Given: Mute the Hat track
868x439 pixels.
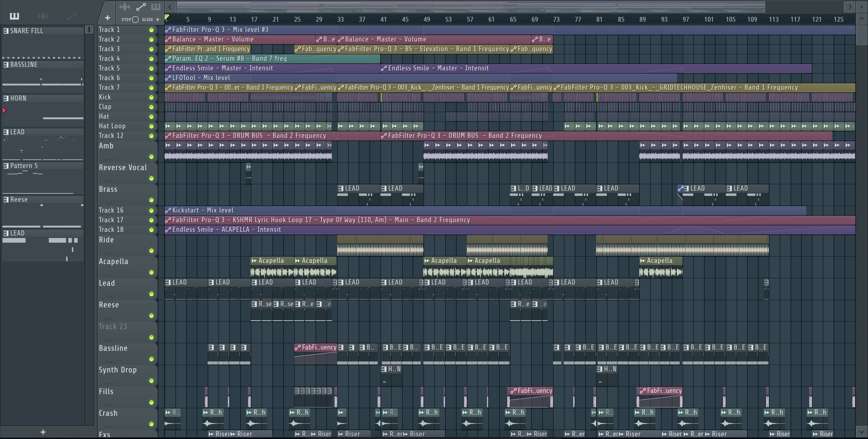Looking at the screenshot, I should (x=151, y=117).
